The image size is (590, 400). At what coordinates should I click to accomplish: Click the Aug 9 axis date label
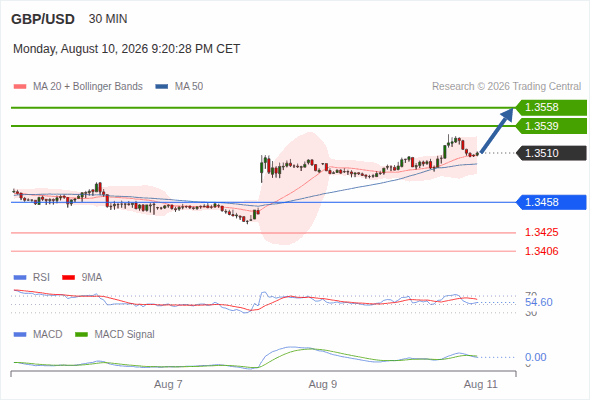[323, 384]
